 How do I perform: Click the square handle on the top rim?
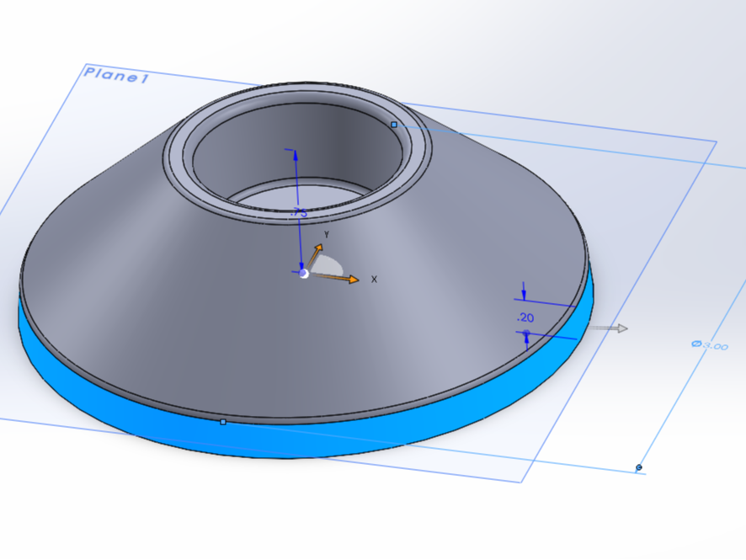394,125
